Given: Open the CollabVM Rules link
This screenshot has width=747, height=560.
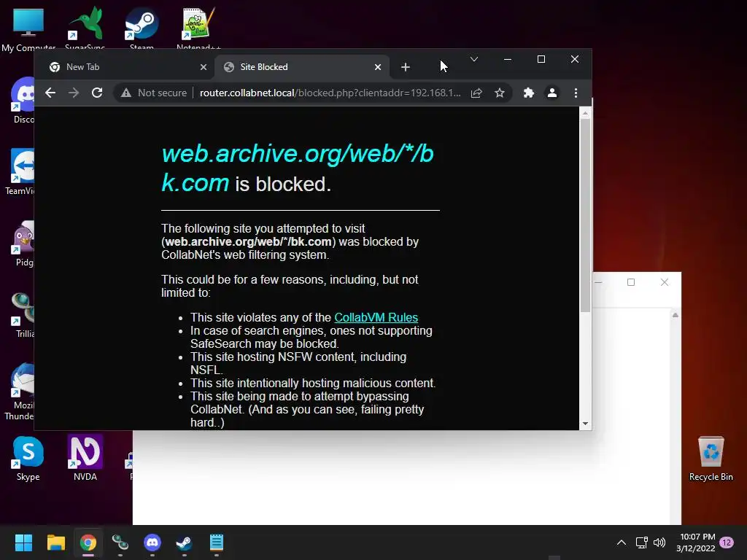Looking at the screenshot, I should pos(376,318).
